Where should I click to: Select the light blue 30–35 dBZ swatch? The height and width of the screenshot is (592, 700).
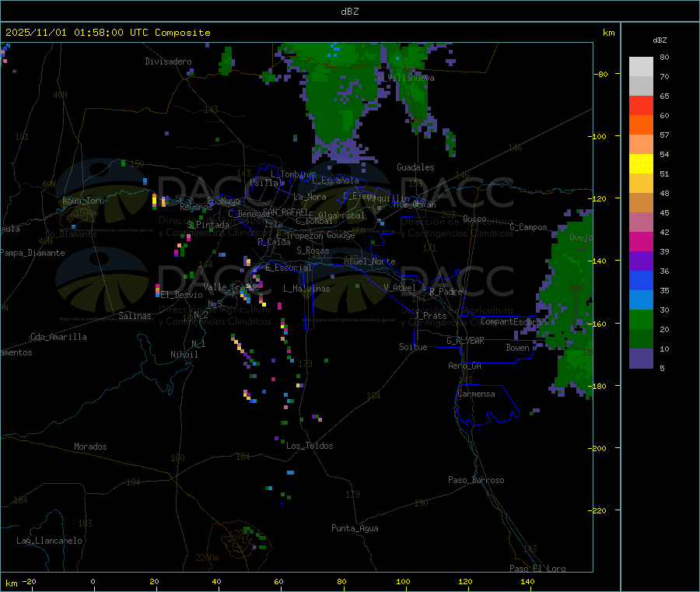coord(641,300)
